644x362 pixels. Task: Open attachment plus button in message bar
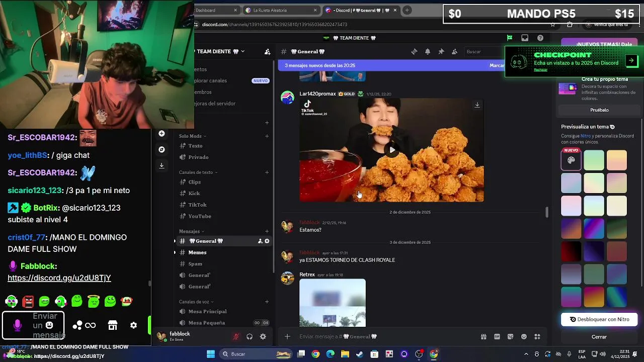[287, 337]
